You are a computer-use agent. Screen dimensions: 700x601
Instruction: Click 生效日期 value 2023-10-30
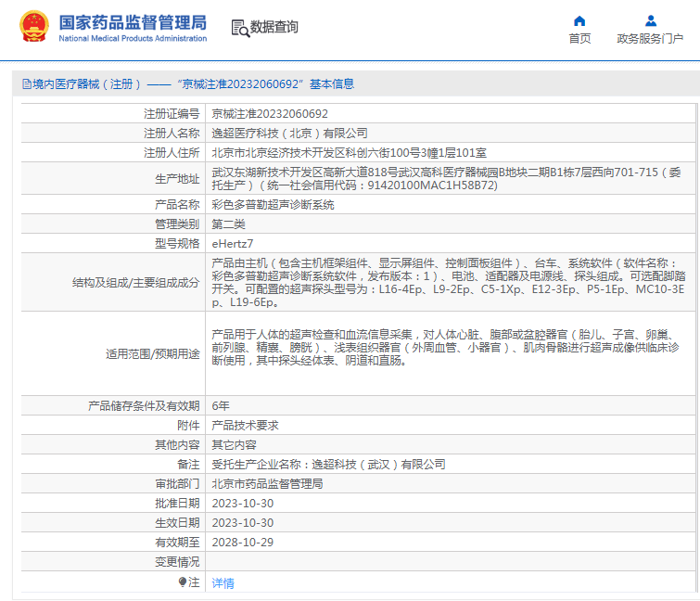pos(242,523)
